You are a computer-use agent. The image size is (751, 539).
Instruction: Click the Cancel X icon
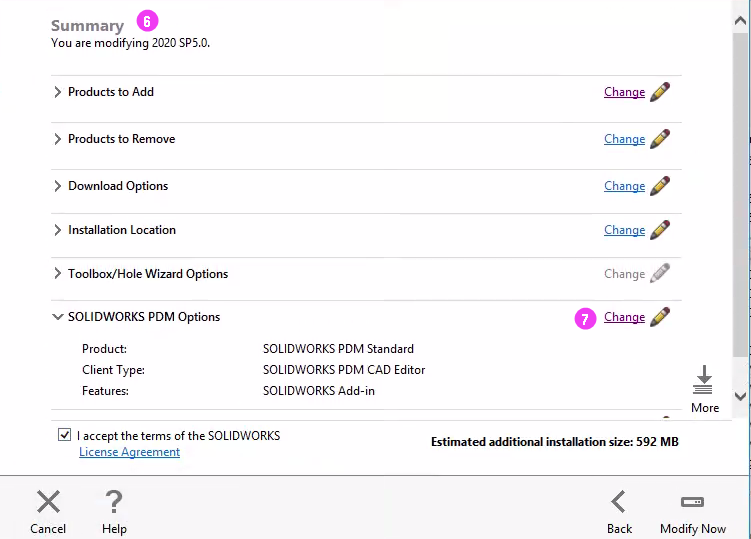click(48, 502)
